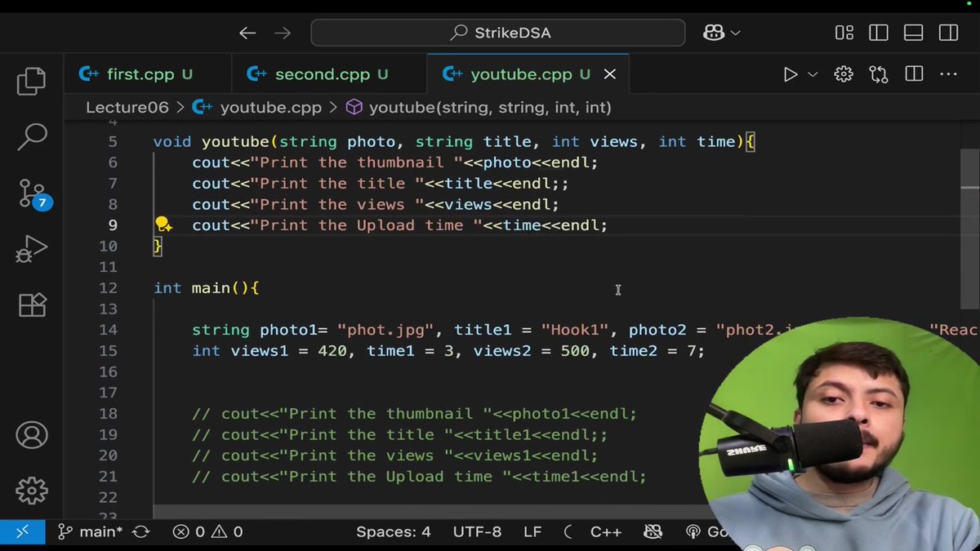Screen dimensions: 980x551
Task: Click the lightbulb code action on line 9
Action: point(163,224)
